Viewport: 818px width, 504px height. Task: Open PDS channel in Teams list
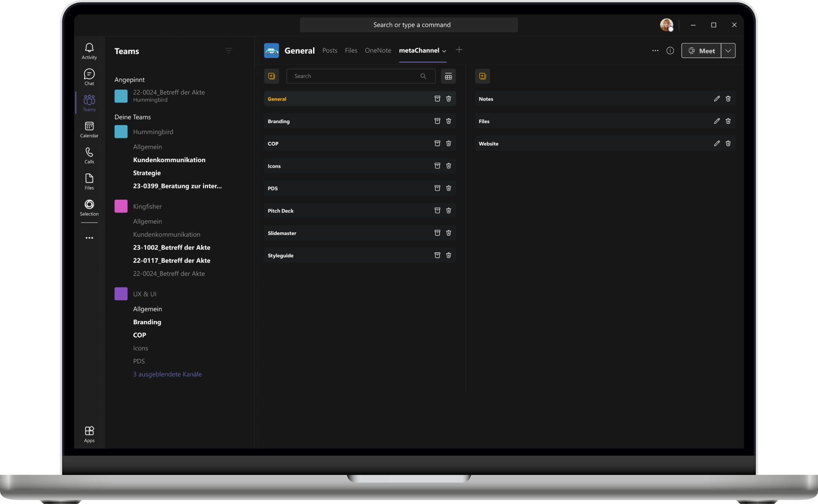coord(139,361)
